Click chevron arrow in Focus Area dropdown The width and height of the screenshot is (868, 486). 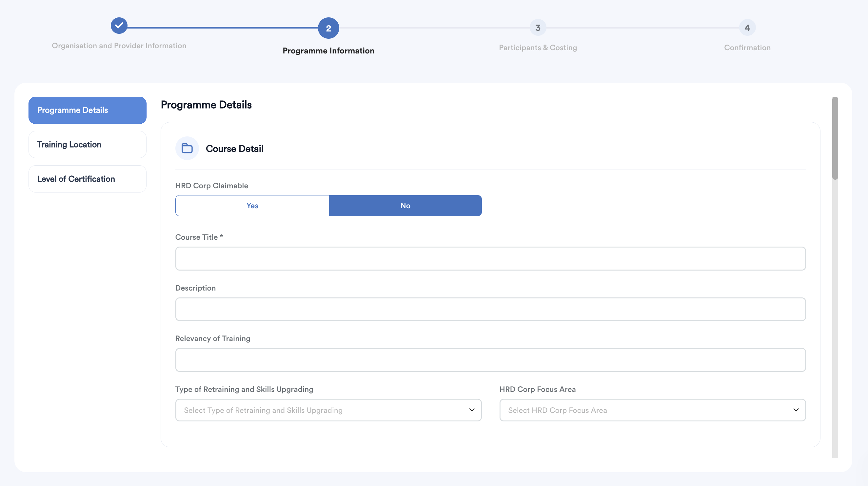tap(796, 410)
